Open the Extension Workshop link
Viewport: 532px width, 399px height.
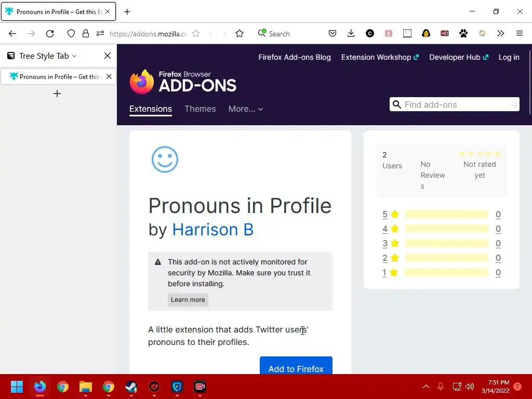tap(380, 57)
